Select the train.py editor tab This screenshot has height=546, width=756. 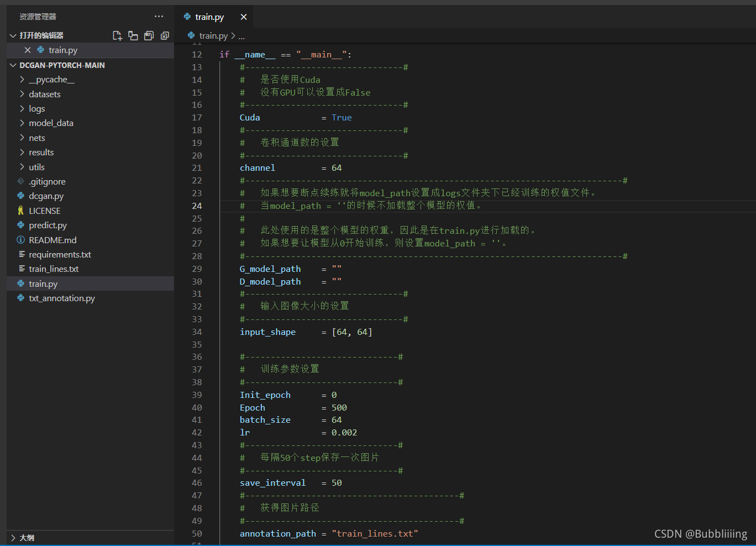214,17
